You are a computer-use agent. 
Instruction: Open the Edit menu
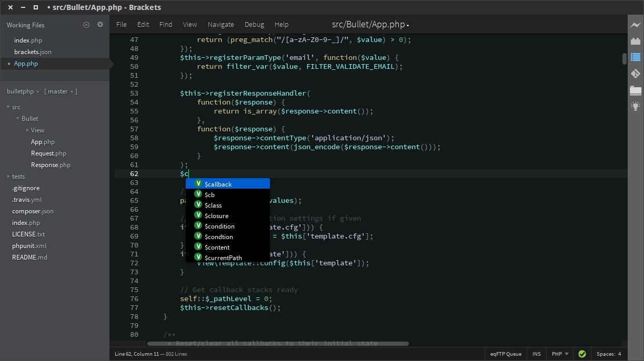(x=143, y=24)
